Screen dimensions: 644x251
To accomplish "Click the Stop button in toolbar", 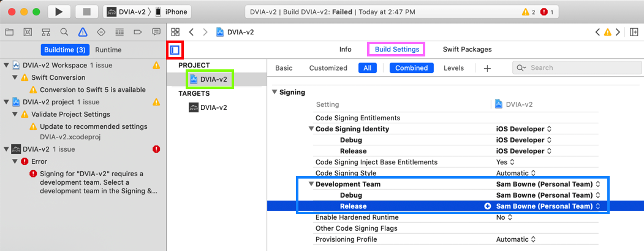I will point(86,12).
